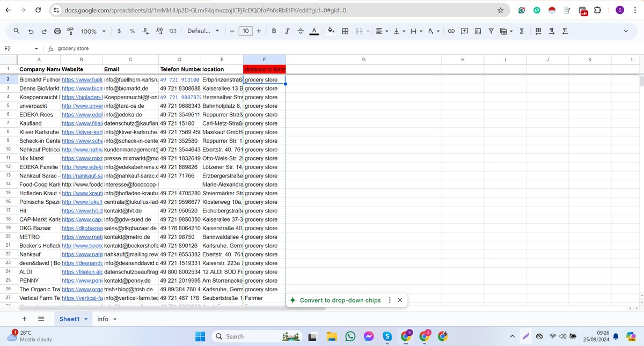Open the functions sigma menu
Screen dimensions: 644x346
click(522, 32)
